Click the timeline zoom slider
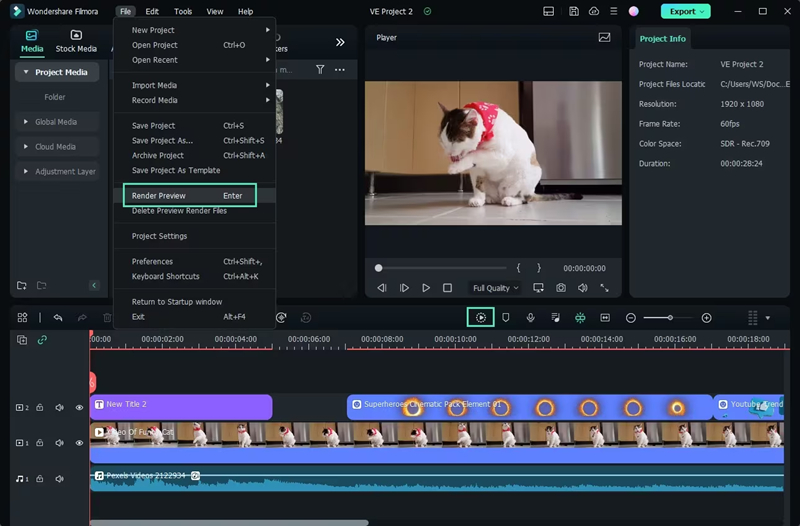Screen dimensions: 800x526 (669, 318)
